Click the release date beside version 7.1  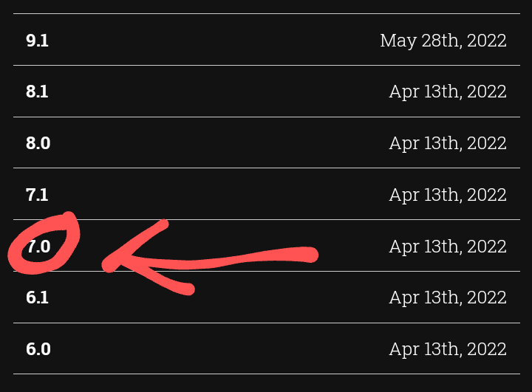(448, 195)
